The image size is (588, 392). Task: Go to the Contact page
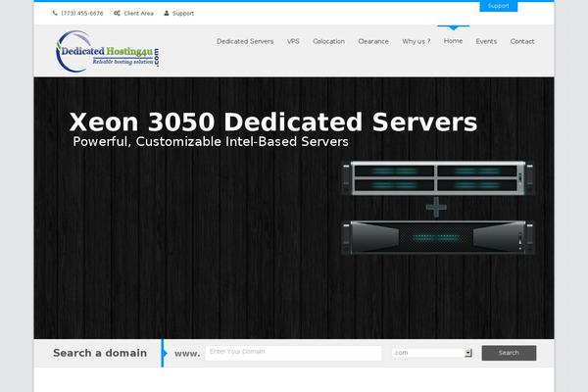[x=522, y=41]
